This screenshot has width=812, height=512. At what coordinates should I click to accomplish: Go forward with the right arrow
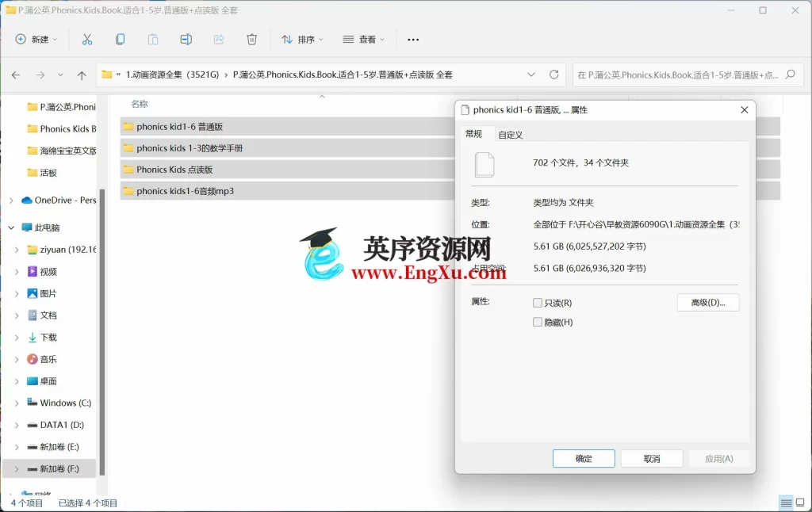pyautogui.click(x=40, y=75)
